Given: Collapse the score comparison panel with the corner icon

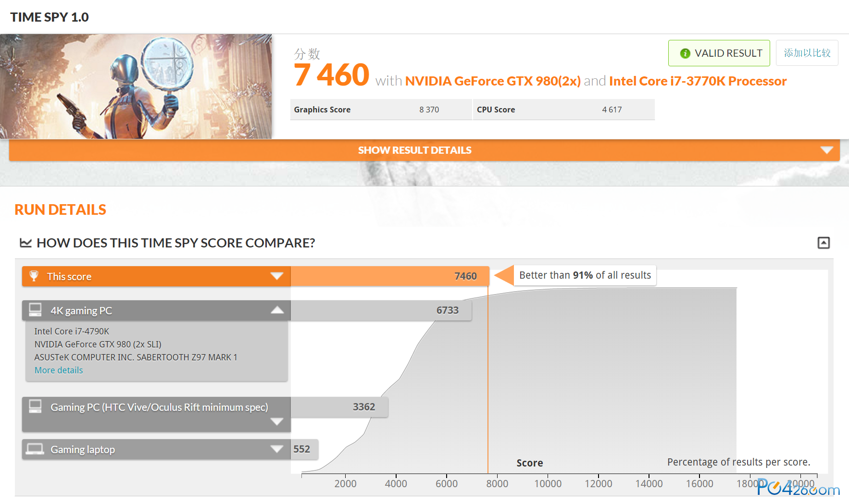Looking at the screenshot, I should (x=824, y=243).
